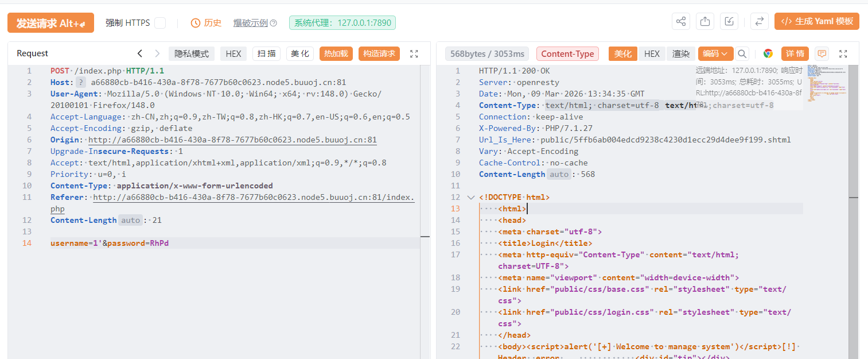The height and width of the screenshot is (359, 868).
Task: Maximize the response panel with fullscreen icon
Action: pos(843,53)
